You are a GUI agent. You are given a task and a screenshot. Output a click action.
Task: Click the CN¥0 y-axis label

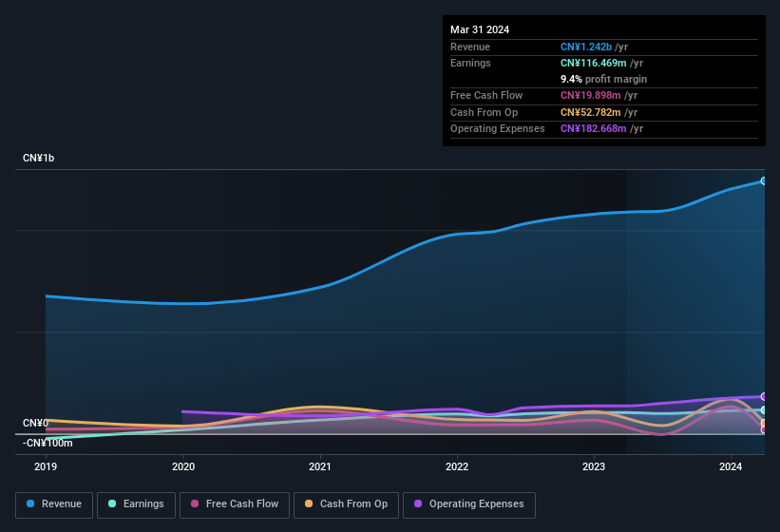click(x=35, y=423)
